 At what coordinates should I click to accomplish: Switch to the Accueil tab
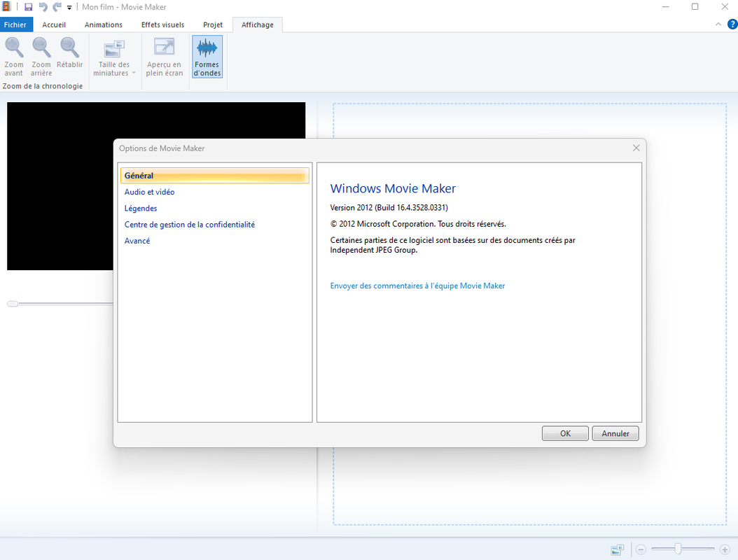(x=54, y=25)
